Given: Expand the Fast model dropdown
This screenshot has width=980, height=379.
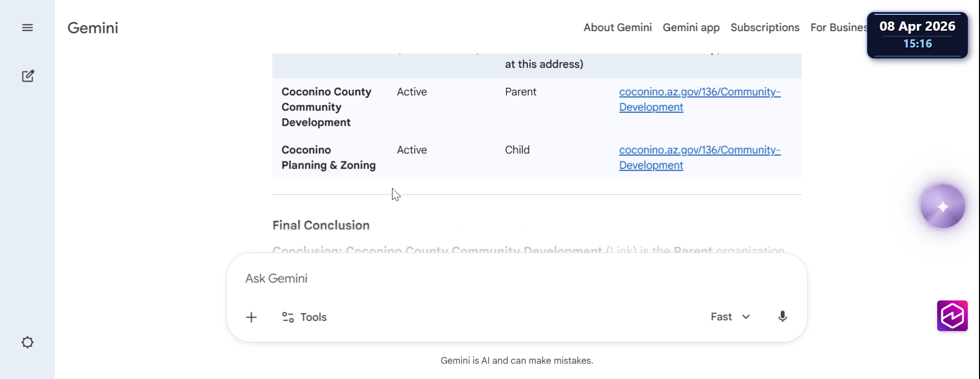Looking at the screenshot, I should (x=730, y=317).
